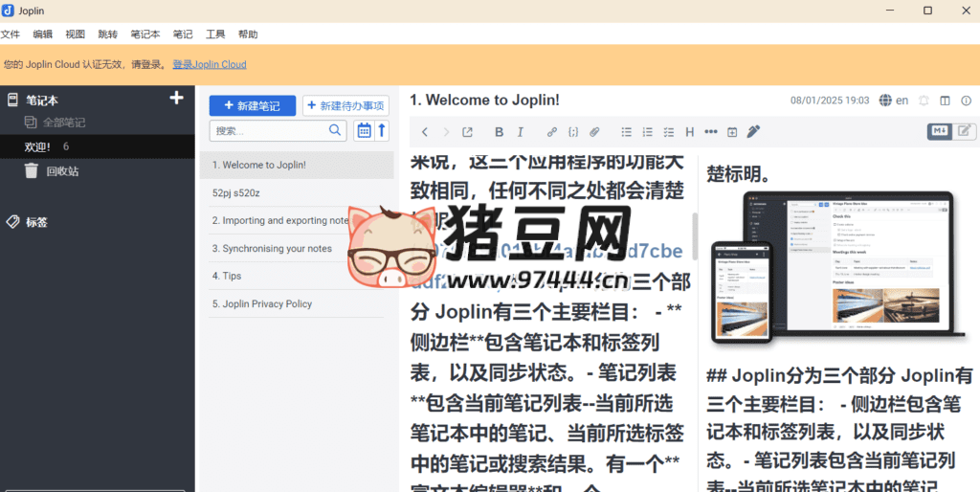Open the note 4. Tips
This screenshot has height=492, width=980.
tap(297, 276)
